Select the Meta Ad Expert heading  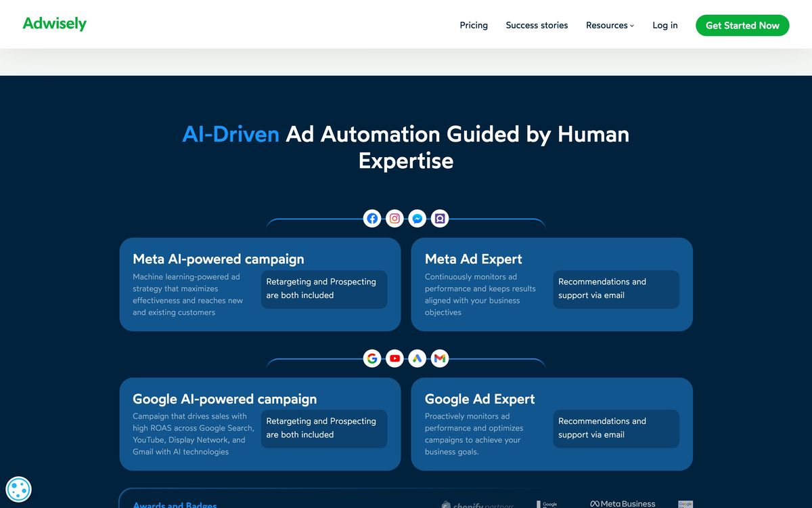tap(474, 259)
